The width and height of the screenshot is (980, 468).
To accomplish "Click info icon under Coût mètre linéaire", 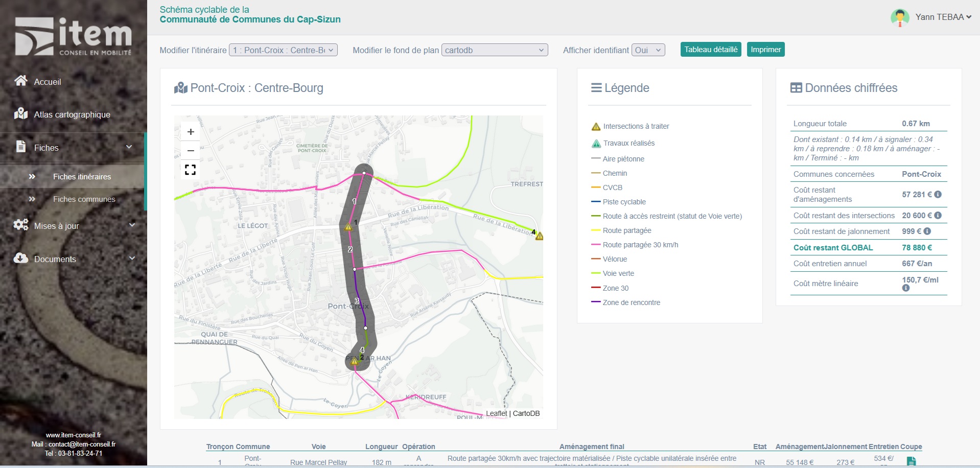I will [906, 288].
